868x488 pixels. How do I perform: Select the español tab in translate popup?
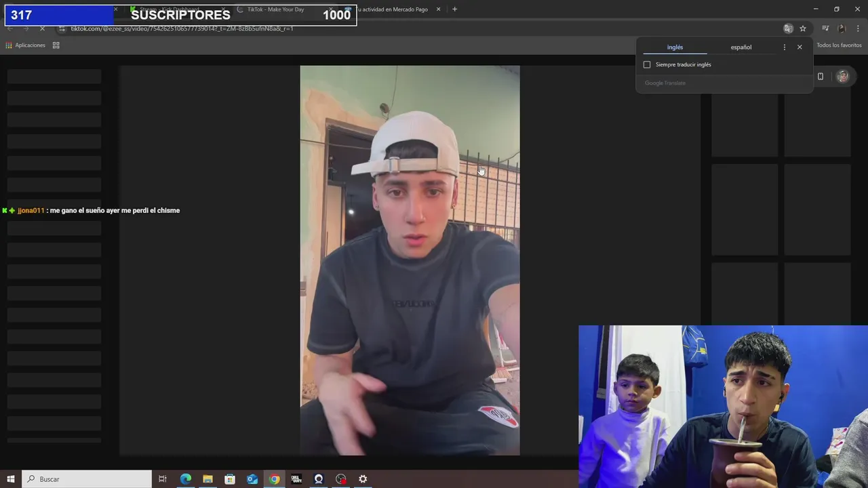pos(741,47)
